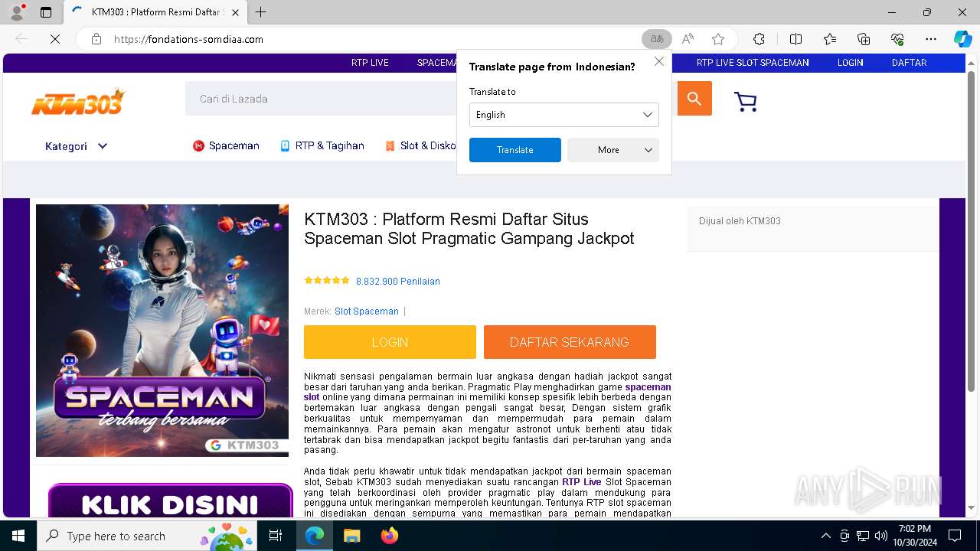Screen dimensions: 980x551
Task: Open the Spaceman product image thumbnail
Action: pos(162,331)
